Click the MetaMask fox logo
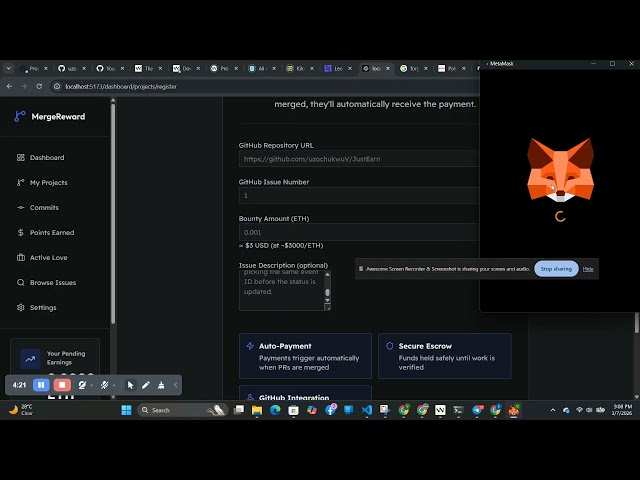Screen dimensions: 640x480 tap(560, 170)
